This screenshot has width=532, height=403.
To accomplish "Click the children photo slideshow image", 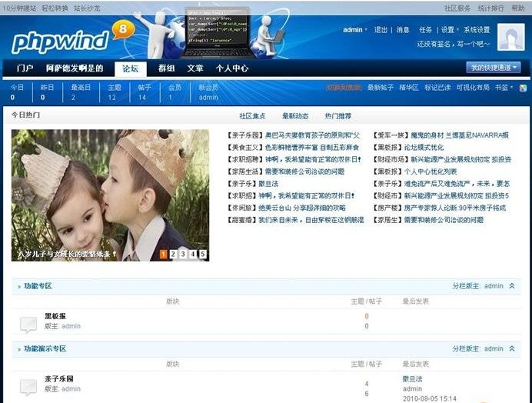I will [x=110, y=195].
